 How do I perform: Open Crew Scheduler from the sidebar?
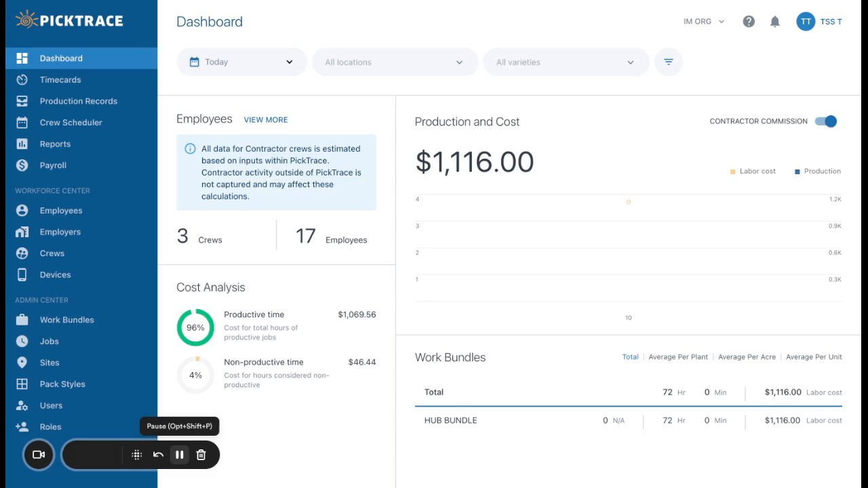pyautogui.click(x=71, y=123)
